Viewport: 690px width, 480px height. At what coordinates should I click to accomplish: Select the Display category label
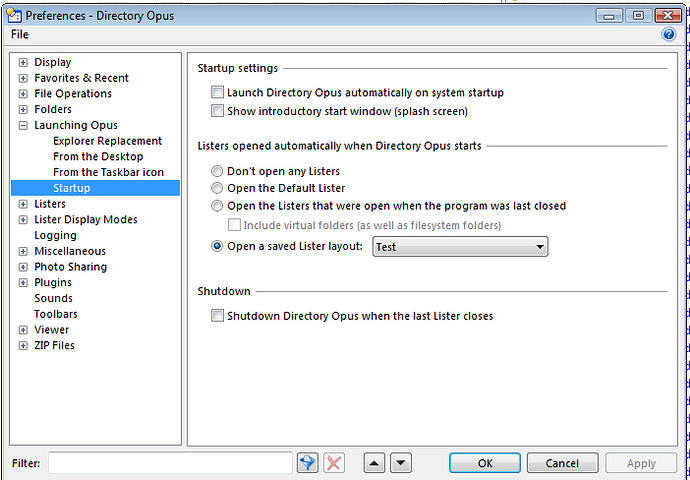(x=53, y=62)
